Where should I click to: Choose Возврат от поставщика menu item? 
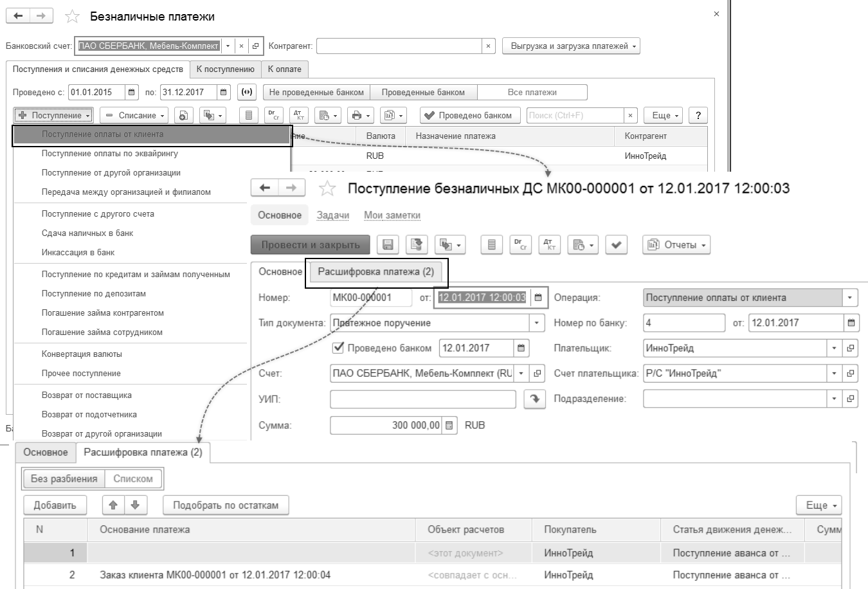(x=87, y=395)
